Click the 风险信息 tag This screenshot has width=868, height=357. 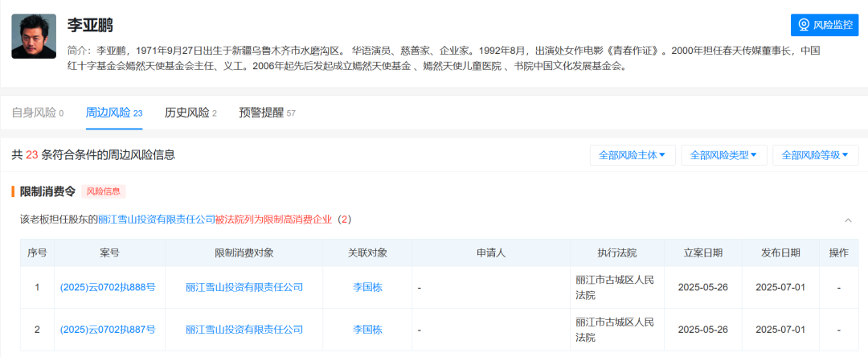coord(104,191)
